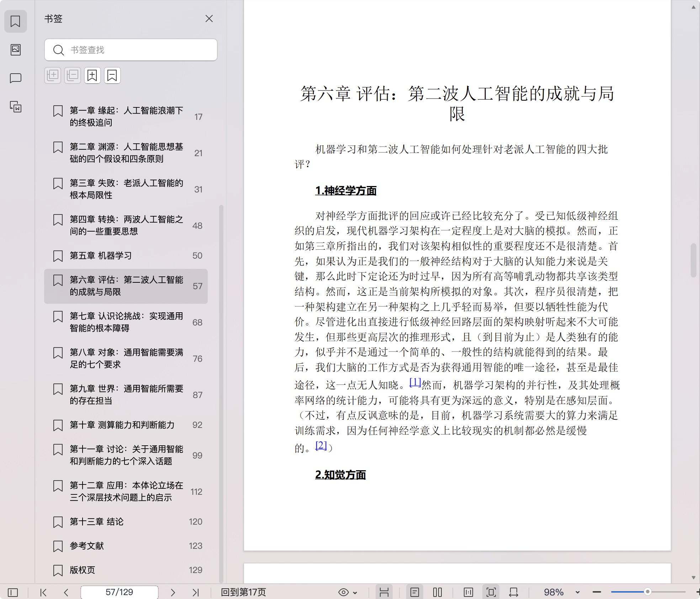
Task: Delete the selected bookmark icon
Action: (112, 75)
